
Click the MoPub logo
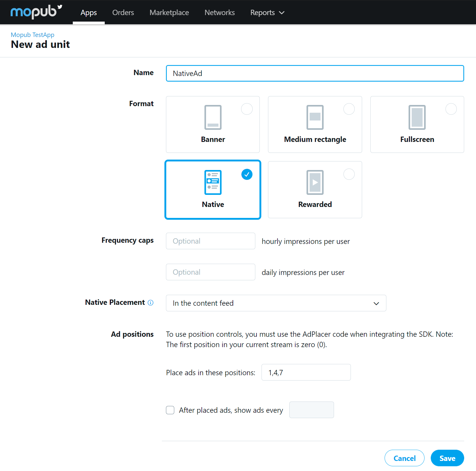(36, 12)
